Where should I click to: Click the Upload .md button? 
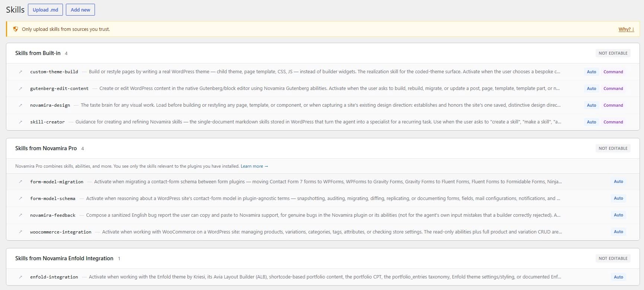[45, 10]
